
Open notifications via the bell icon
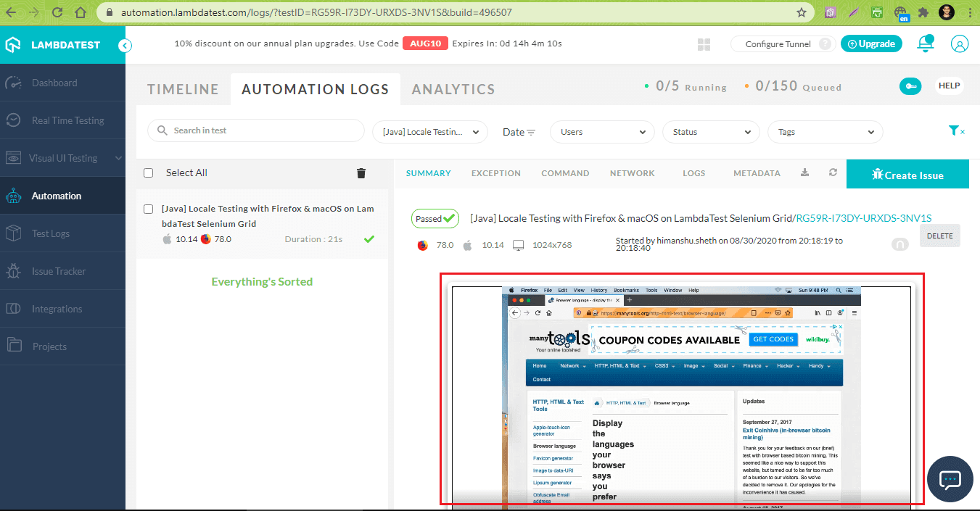pyautogui.click(x=926, y=43)
